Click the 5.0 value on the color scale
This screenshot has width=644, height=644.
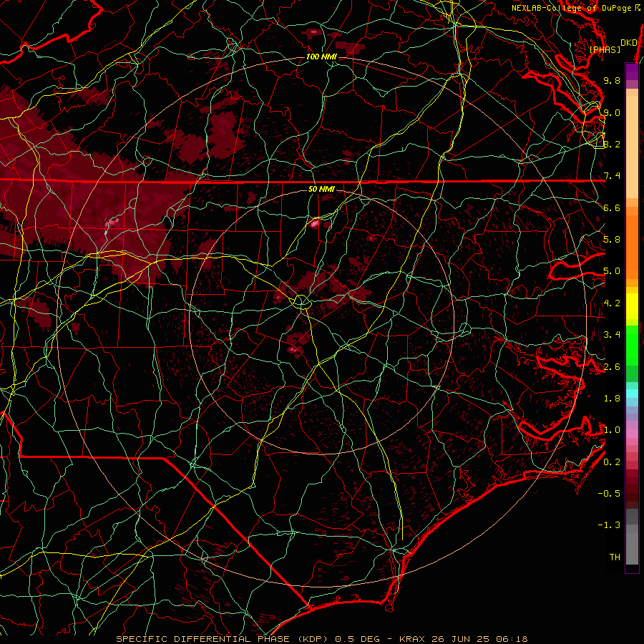[612, 271]
